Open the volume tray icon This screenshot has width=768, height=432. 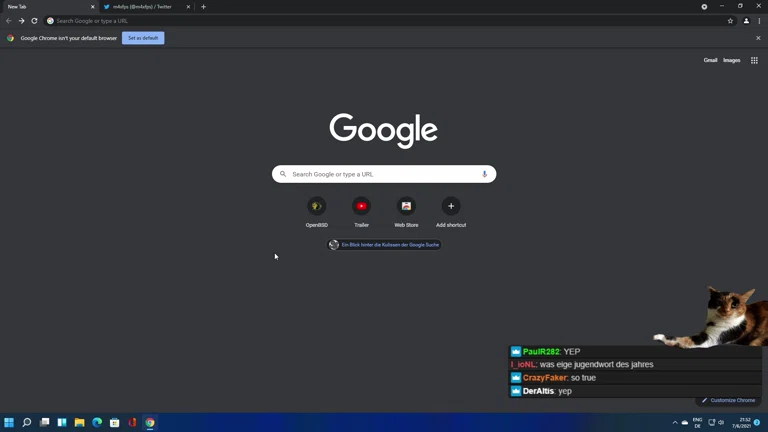coord(721,422)
